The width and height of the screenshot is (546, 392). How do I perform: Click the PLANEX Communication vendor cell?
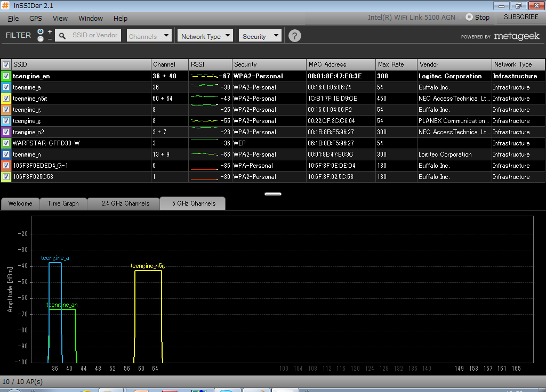(x=454, y=121)
